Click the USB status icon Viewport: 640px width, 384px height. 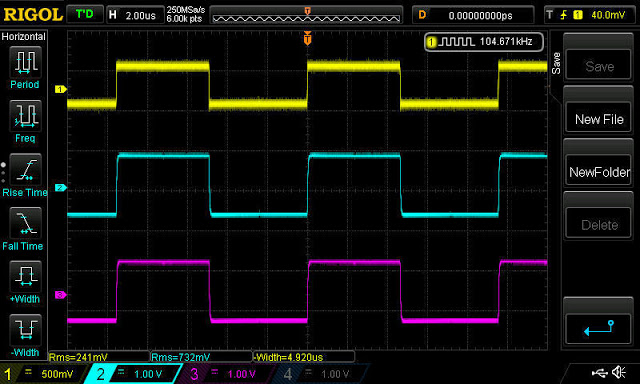(x=599, y=372)
